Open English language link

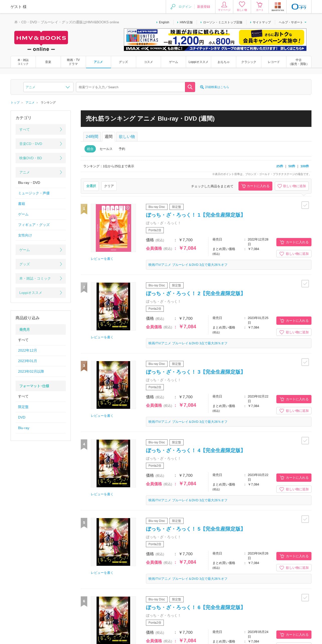(164, 22)
